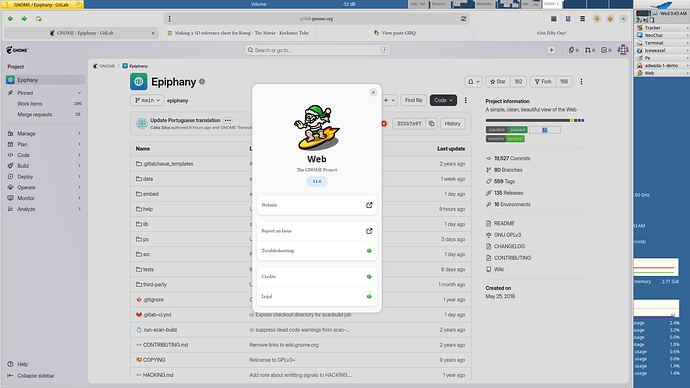Open the 19,527 Commits link
Screen dimensions: 690x388
[508, 158]
